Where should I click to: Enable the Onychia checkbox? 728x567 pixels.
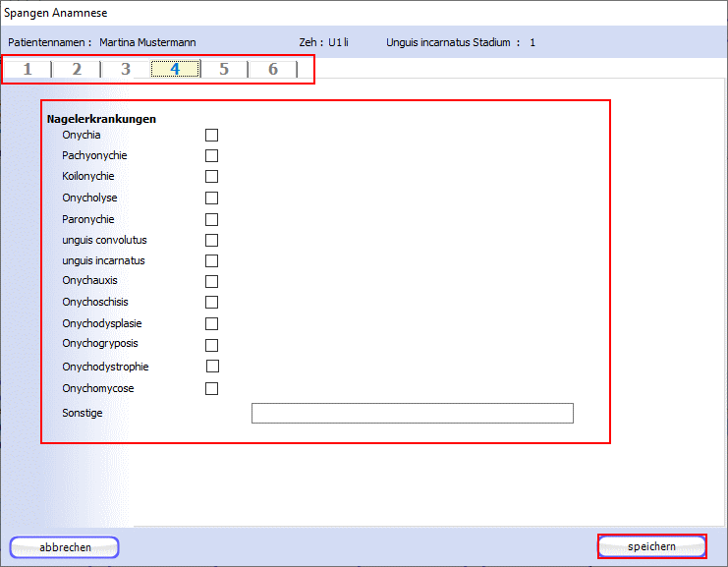tap(211, 136)
